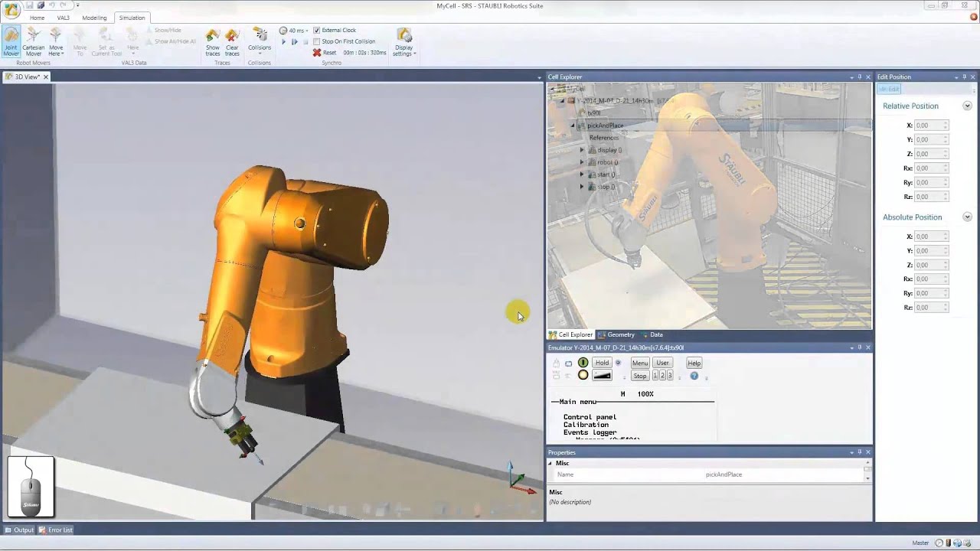Click the Save All icon in quick access bar
Screen dimensions: 980x551
point(41,5)
